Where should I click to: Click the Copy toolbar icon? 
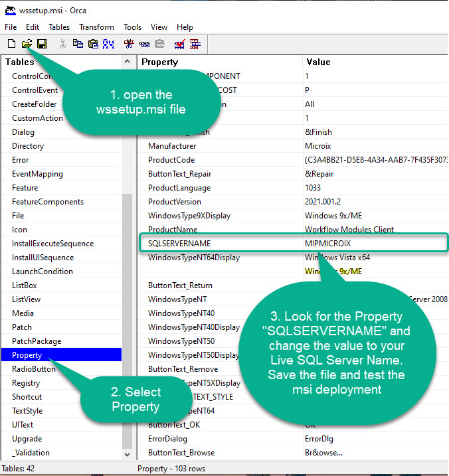tap(78, 44)
